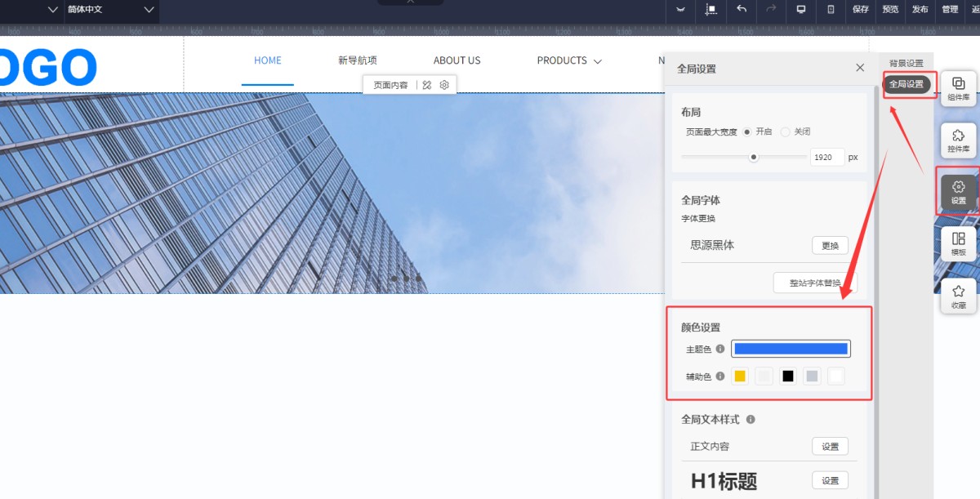
Task: Switch to mobile device view icon
Action: [x=831, y=10]
